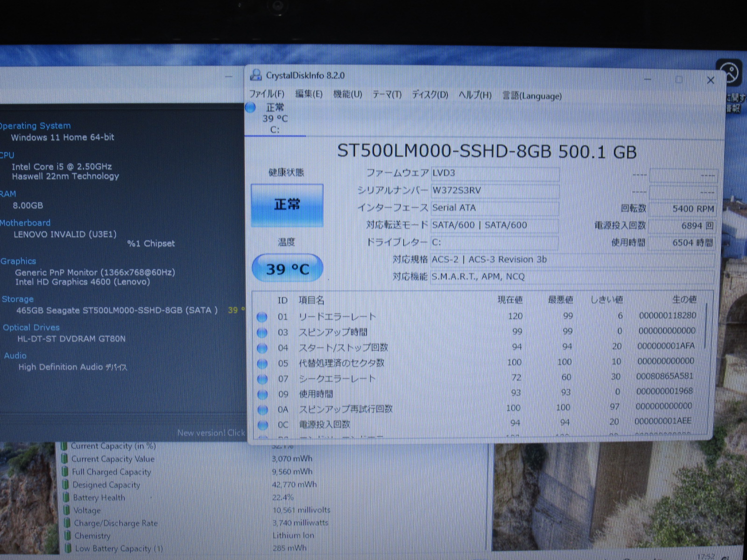Open the ヘルプ(H) menu
This screenshot has width=747, height=560.
click(x=475, y=95)
